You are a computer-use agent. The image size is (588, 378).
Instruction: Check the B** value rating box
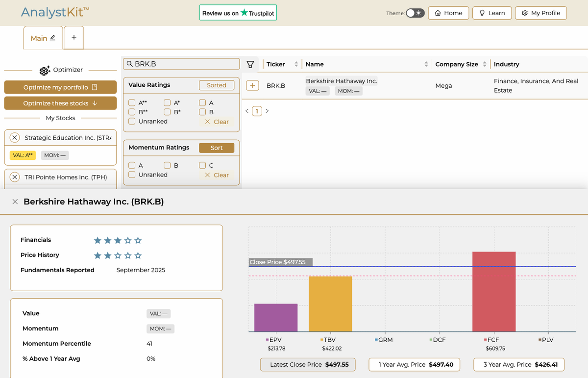[132, 112]
